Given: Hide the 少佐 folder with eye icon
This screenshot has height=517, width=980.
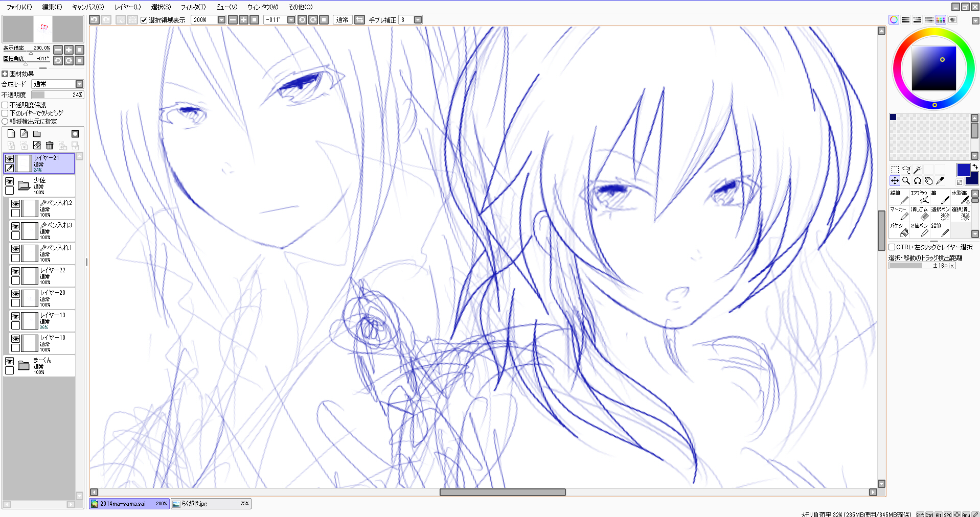Looking at the screenshot, I should click(9, 181).
